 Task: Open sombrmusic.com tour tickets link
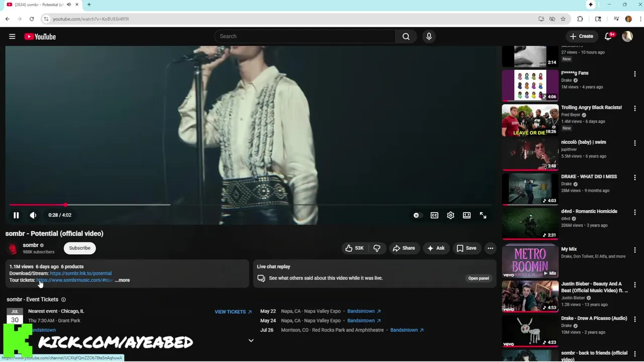click(x=74, y=280)
